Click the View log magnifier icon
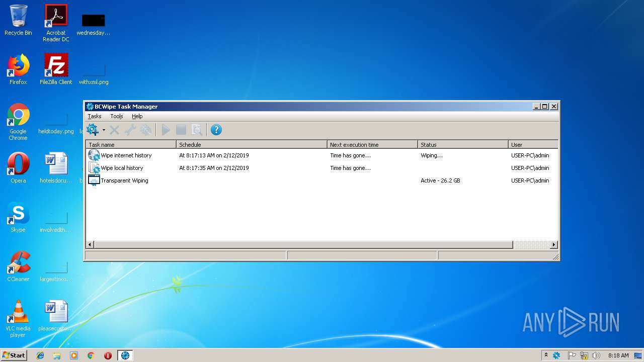The width and height of the screenshot is (644, 362). 197,130
